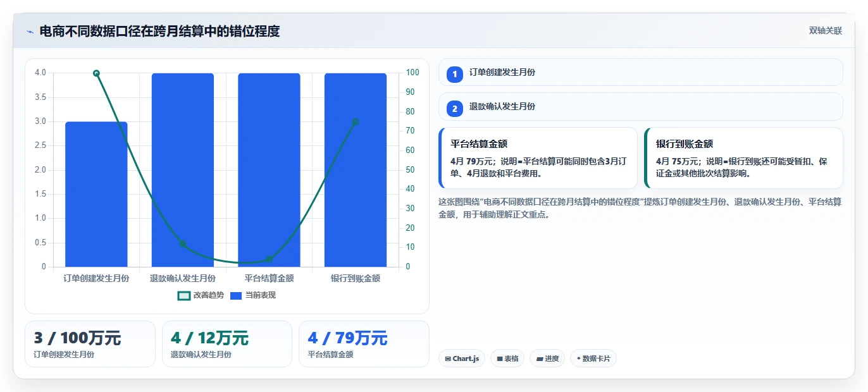Viewport: 868px width, 392px height.
Task: Open the 4 / 79万元 stat card
Action: 364,344
